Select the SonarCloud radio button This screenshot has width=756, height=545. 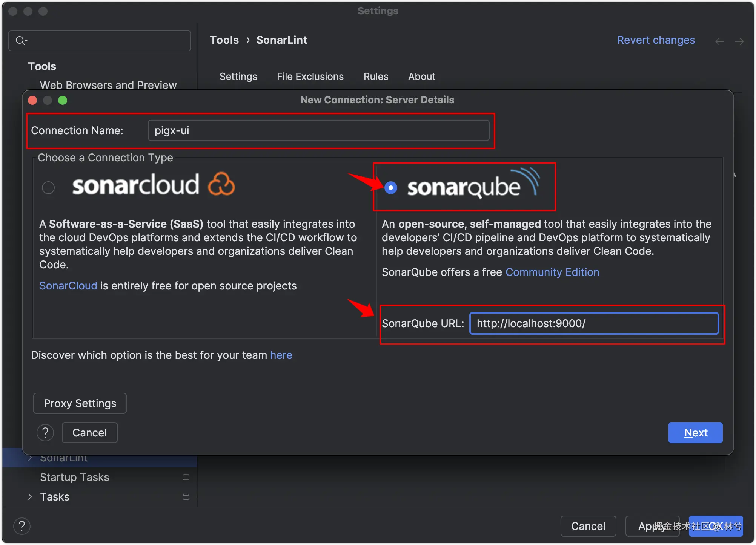(48, 187)
